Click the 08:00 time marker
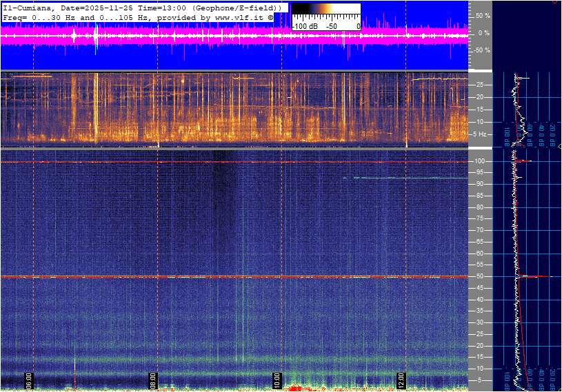Screen dimensions: 562x392 [x=153, y=379]
